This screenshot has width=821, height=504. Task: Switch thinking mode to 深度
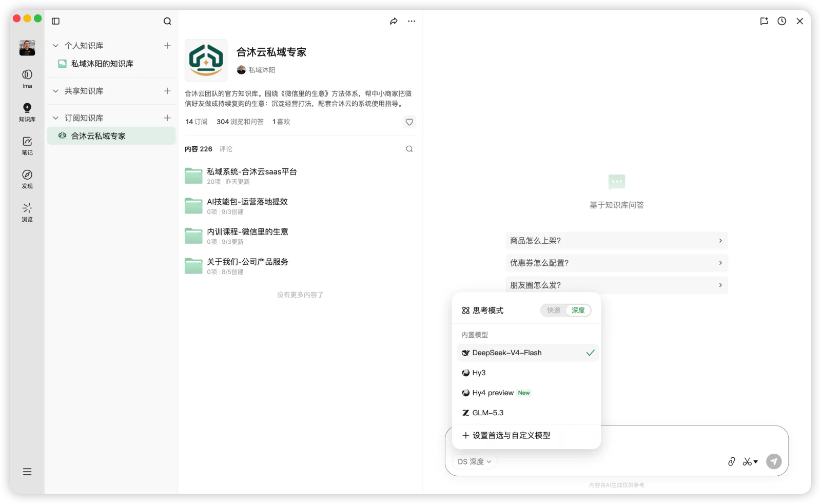click(578, 311)
